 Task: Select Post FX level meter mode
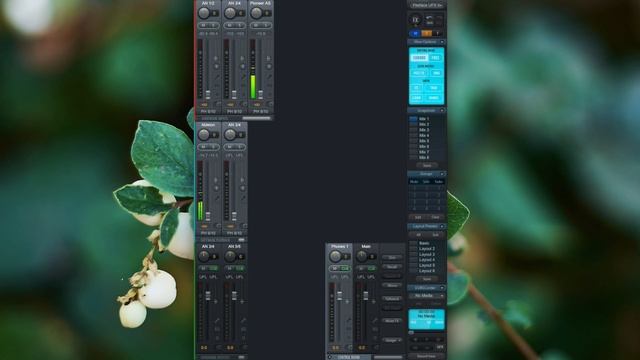click(x=419, y=73)
